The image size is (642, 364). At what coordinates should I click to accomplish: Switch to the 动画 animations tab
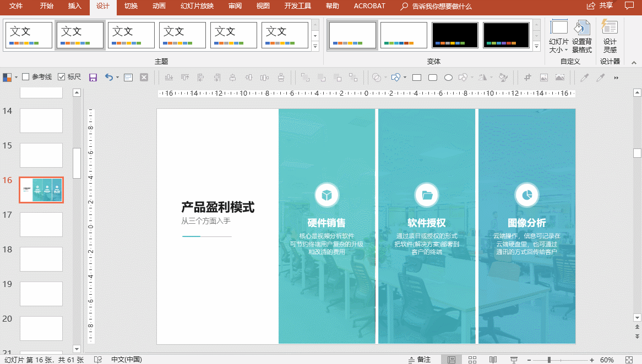coord(159,6)
